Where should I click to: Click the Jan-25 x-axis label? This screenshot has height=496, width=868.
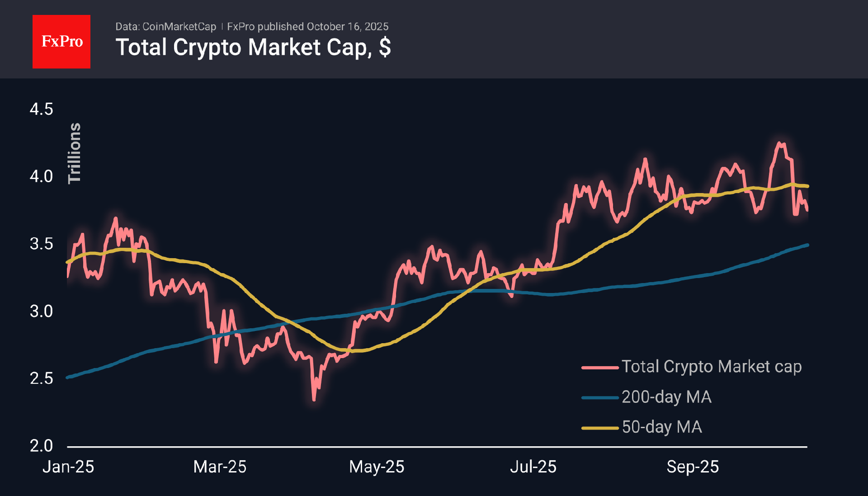[x=68, y=467]
